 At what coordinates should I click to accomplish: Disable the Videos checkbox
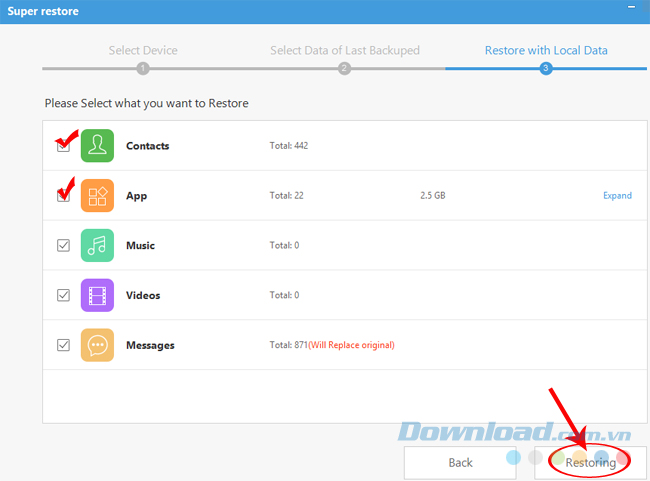pyautogui.click(x=64, y=296)
